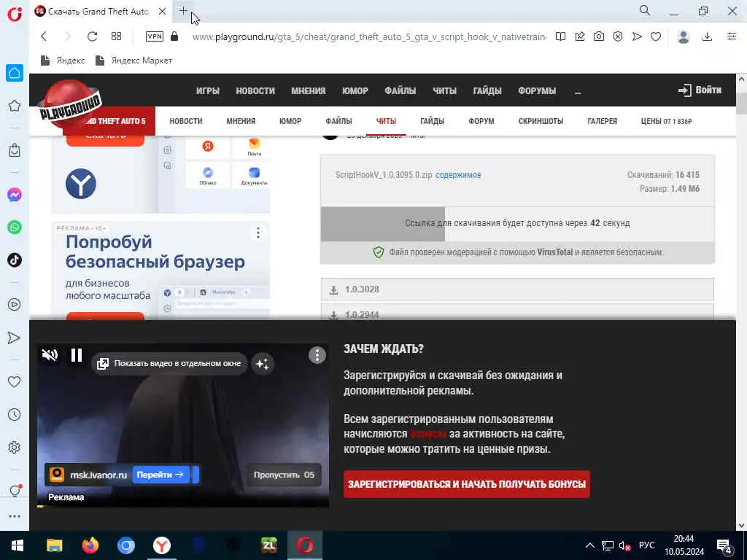Open ad blocker shield icon

tap(618, 36)
